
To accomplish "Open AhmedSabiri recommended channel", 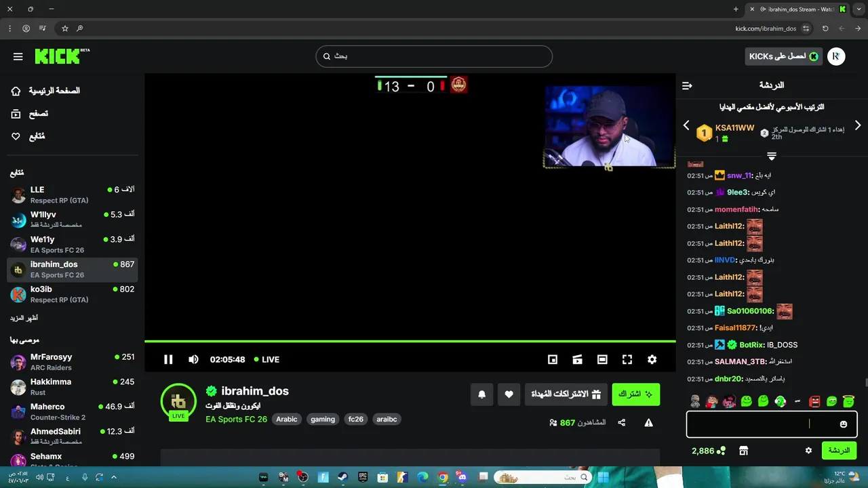I will (73, 436).
